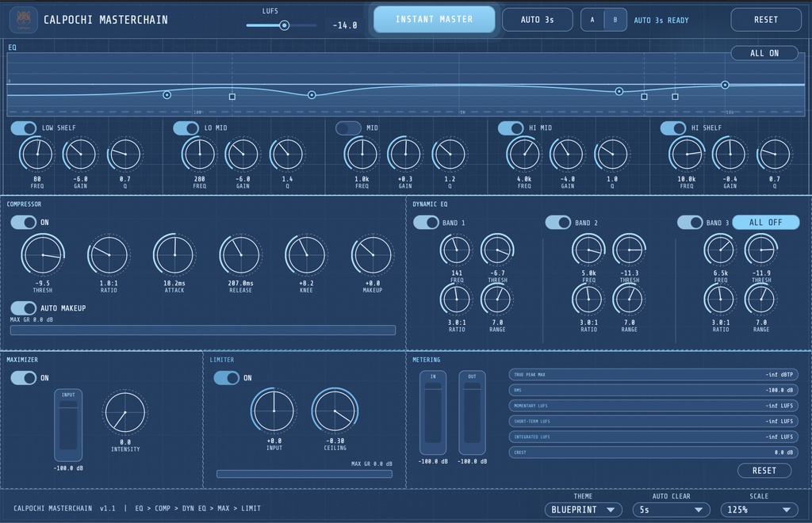Open the Scale 125% dropdown
Viewport: 812px width, 523px height.
(759, 510)
